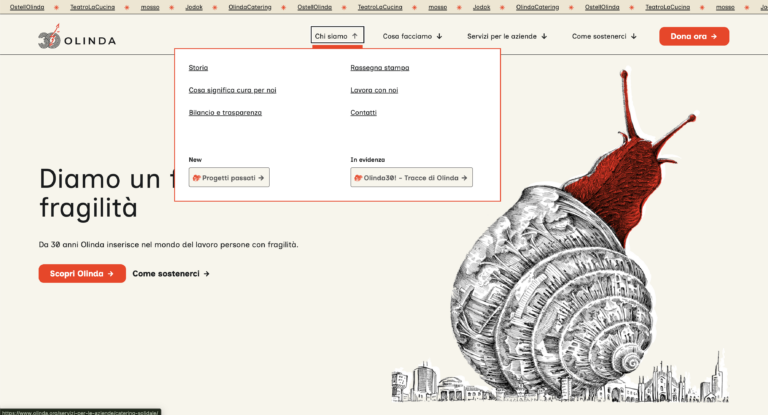This screenshot has height=415, width=768.
Task: Click the 'In evidenza' label
Action: click(x=368, y=160)
